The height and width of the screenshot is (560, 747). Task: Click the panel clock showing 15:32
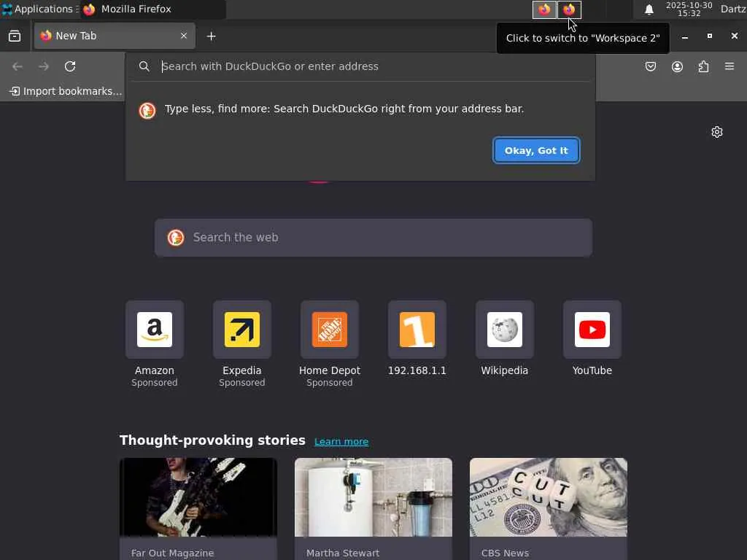689,9
